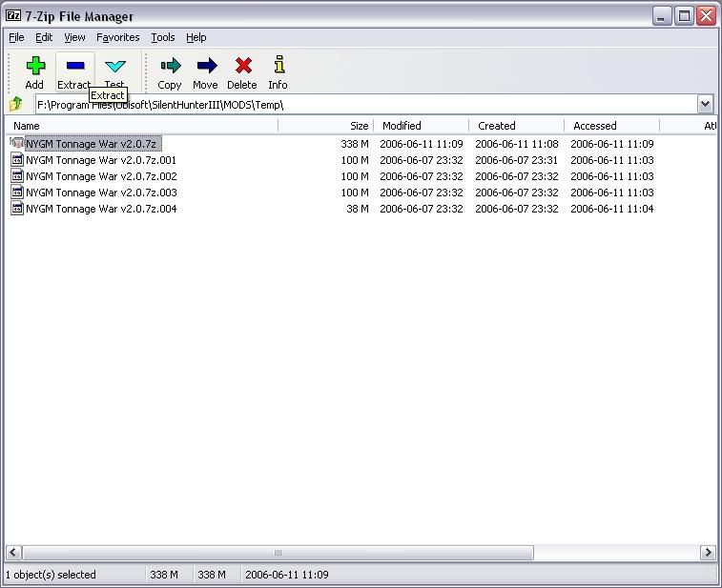Open the Tools menu
Viewport: 722px width, 588px height.
163,37
